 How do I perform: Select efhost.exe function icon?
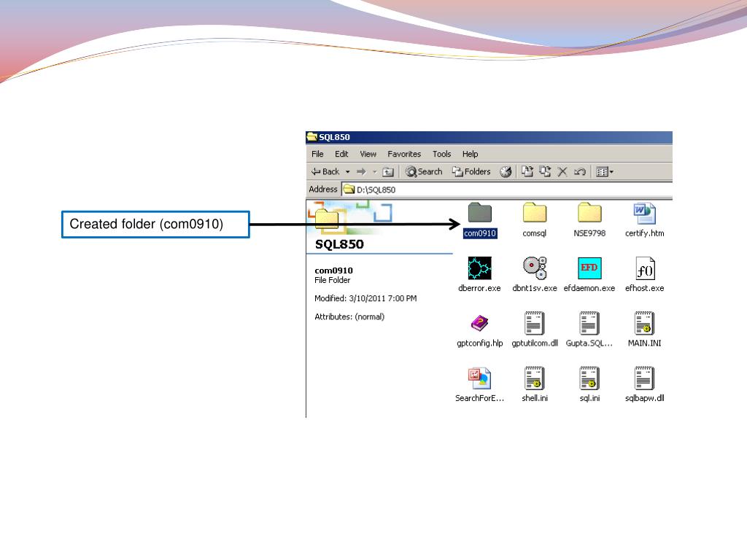click(x=645, y=268)
